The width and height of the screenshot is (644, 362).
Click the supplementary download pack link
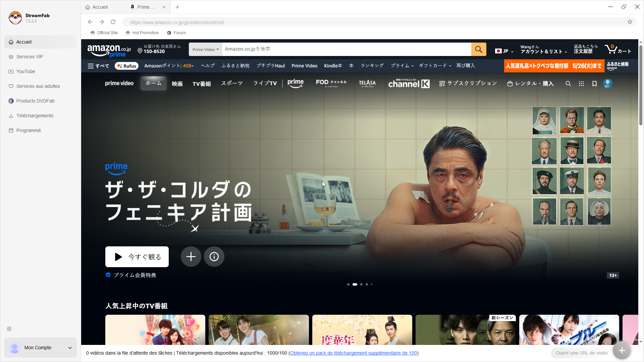(354, 353)
